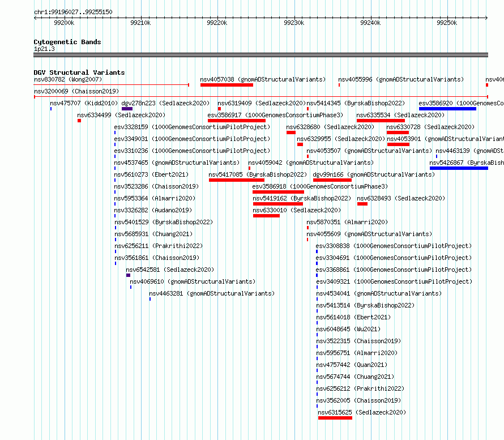Screen dimensions: 504x440
Task: Open nsv6329955 (Sedlazeck2020) label
Action: coord(341,139)
